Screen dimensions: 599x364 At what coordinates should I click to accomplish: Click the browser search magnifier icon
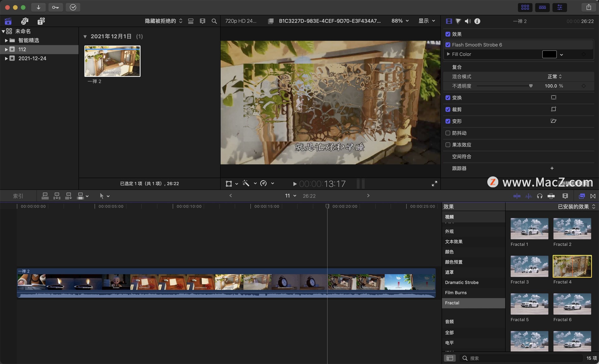(214, 21)
